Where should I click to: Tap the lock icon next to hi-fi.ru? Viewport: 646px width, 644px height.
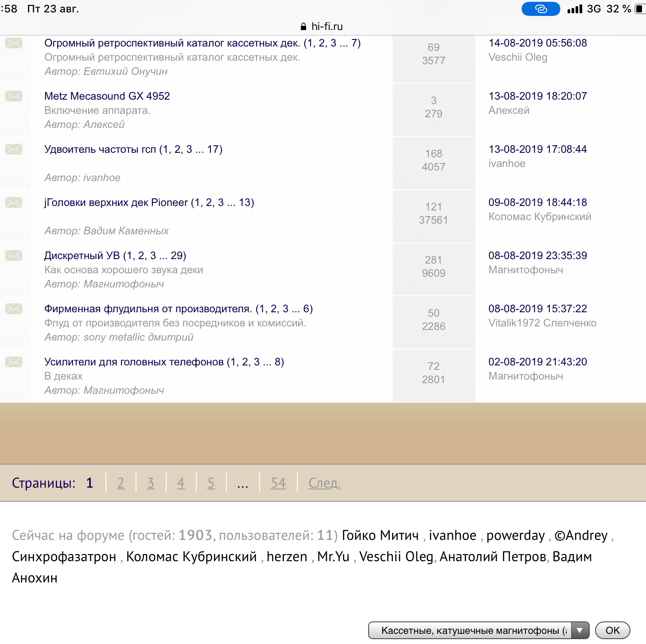pos(304,27)
